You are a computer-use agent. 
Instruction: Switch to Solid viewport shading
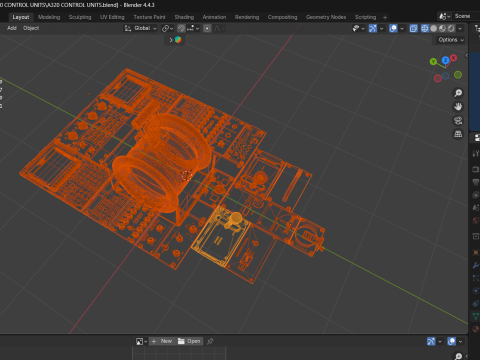pos(433,28)
